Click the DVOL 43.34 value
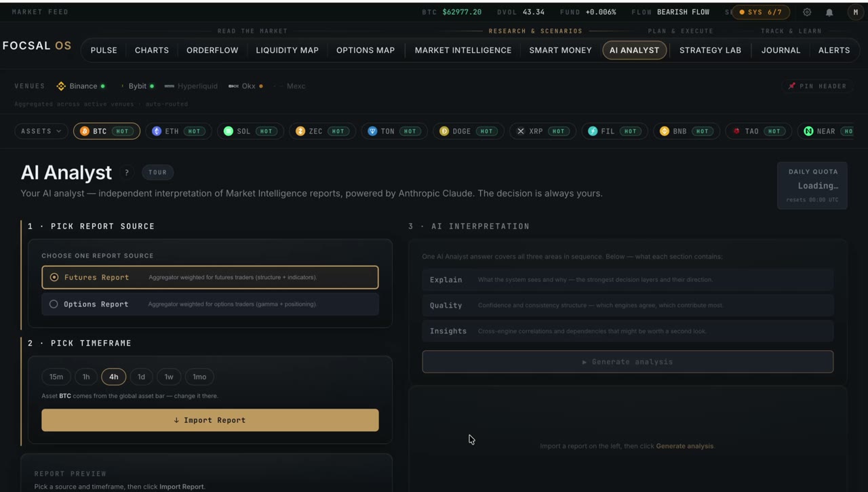 point(534,12)
